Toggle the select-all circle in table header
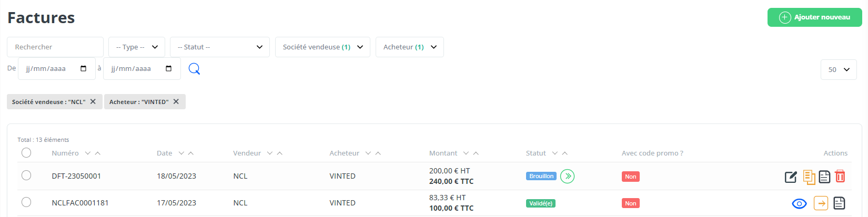 pos(26,153)
